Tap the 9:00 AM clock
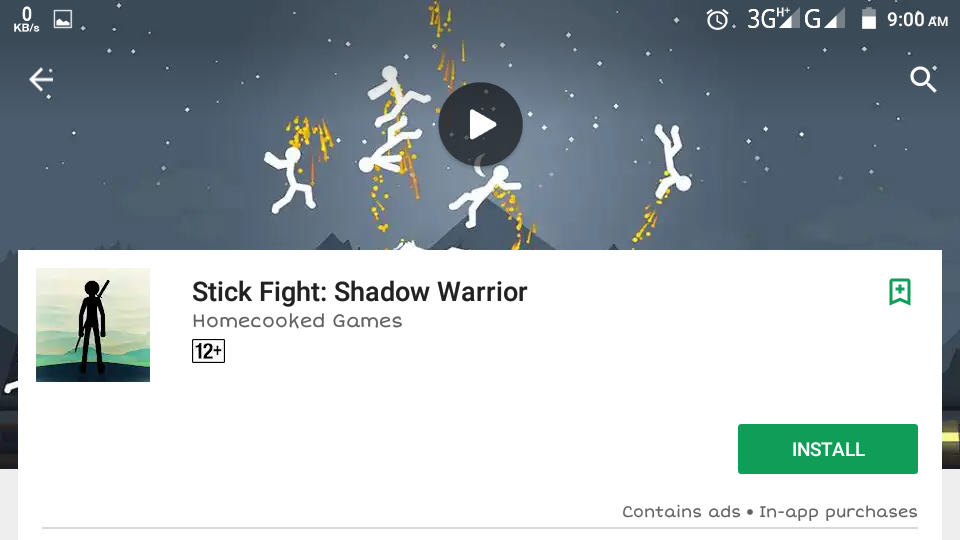 coord(917,20)
